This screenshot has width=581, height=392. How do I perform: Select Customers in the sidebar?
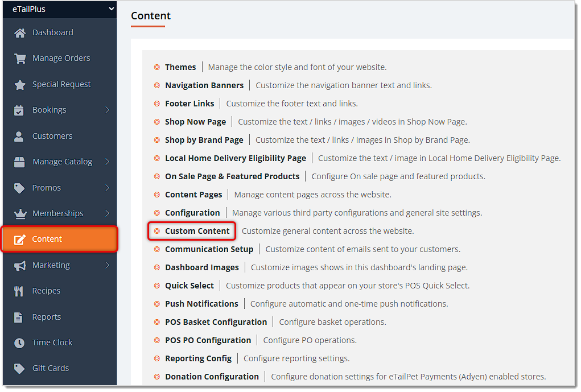52,136
